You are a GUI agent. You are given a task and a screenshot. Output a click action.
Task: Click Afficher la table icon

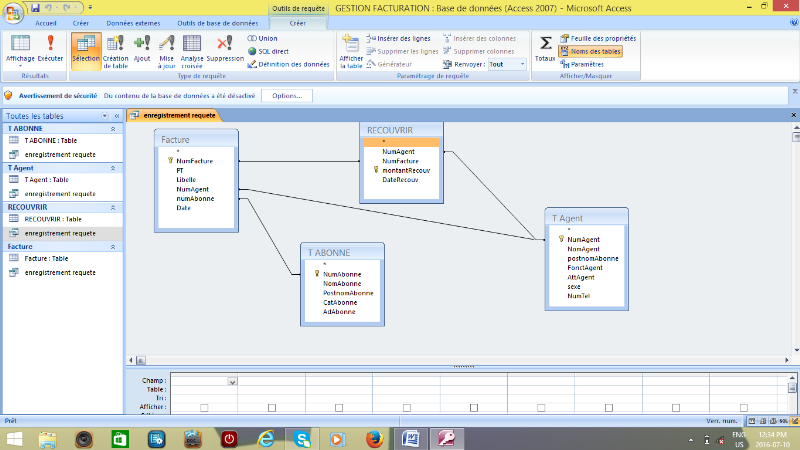click(351, 48)
